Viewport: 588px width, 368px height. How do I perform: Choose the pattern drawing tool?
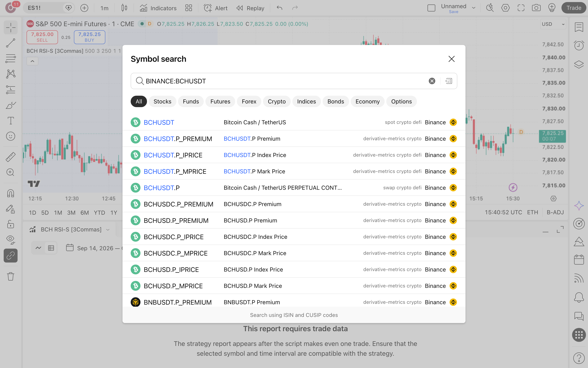11,74
